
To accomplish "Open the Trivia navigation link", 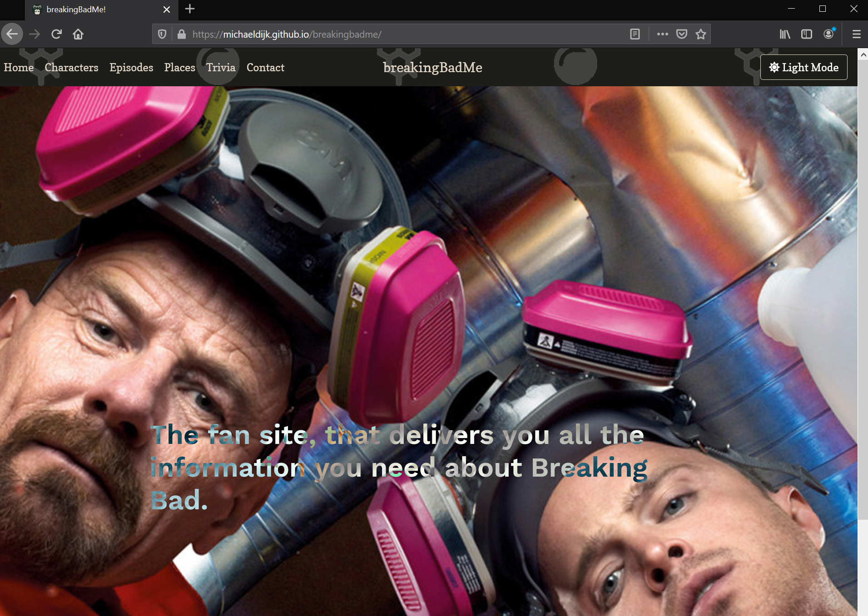I will 221,67.
